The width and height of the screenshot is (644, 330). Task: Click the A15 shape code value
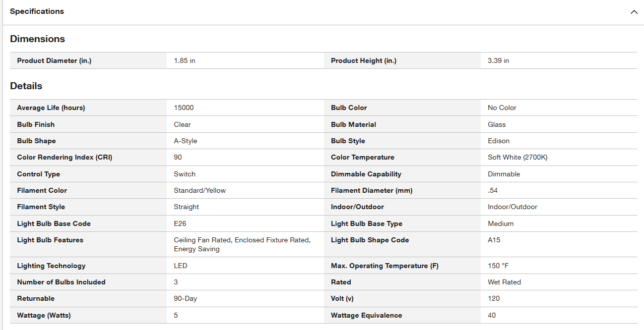pyautogui.click(x=494, y=240)
